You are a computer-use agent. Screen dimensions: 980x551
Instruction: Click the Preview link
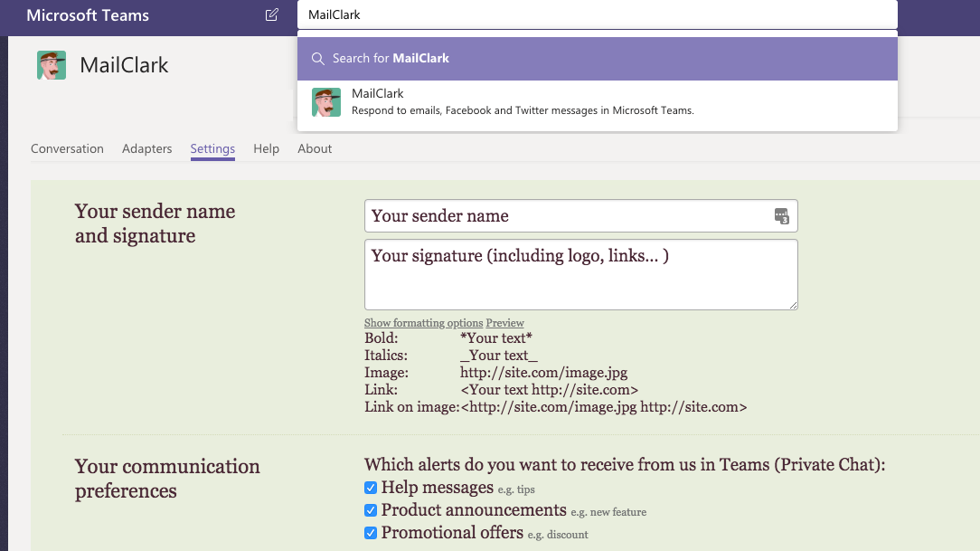[505, 323]
